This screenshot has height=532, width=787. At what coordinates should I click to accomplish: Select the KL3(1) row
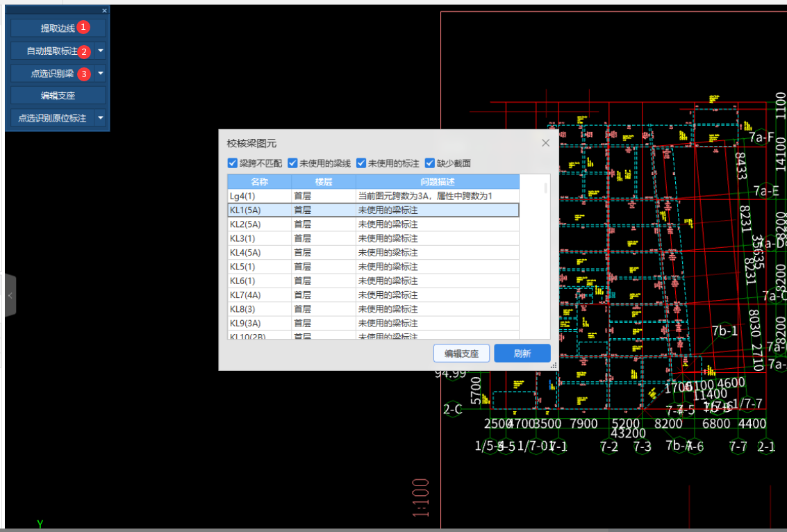pos(374,238)
